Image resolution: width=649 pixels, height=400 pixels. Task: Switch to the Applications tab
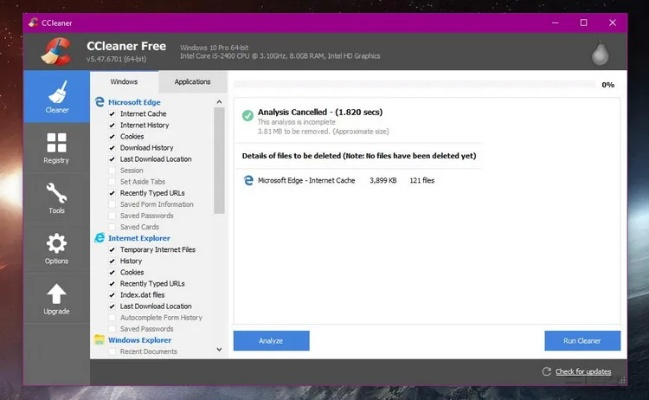192,82
